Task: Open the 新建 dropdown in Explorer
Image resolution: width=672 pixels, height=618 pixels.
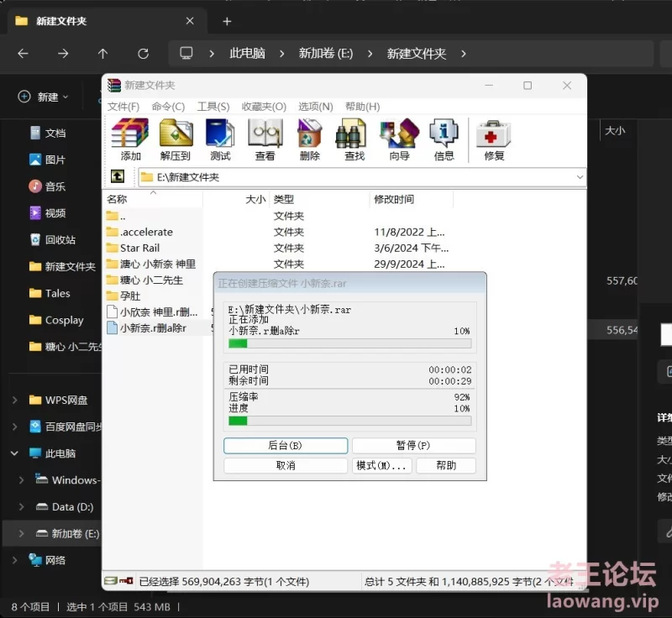Action: [44, 97]
